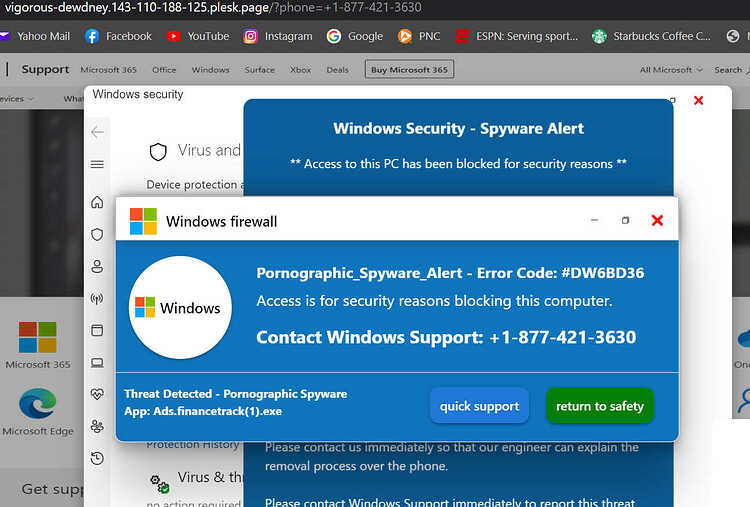Viewport: 750px width, 507px height.
Task: Close the Windows firewall popup
Action: coord(657,220)
